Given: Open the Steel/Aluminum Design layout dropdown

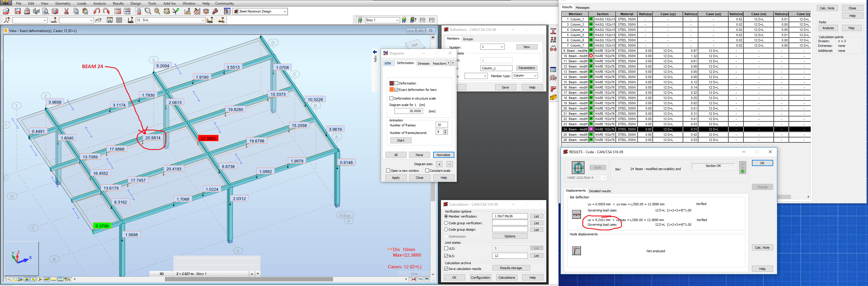Looking at the screenshot, I should pos(285,11).
